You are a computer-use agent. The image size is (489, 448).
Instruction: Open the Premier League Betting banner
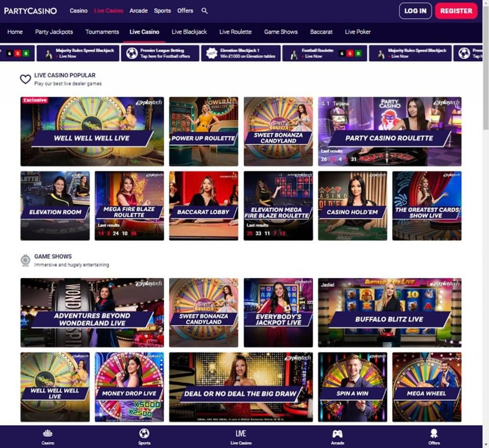point(160,53)
